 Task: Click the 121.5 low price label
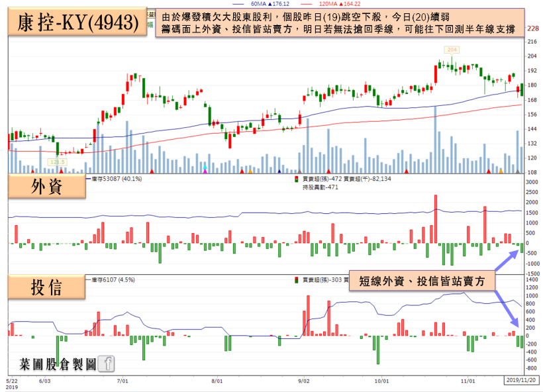pyautogui.click(x=57, y=162)
